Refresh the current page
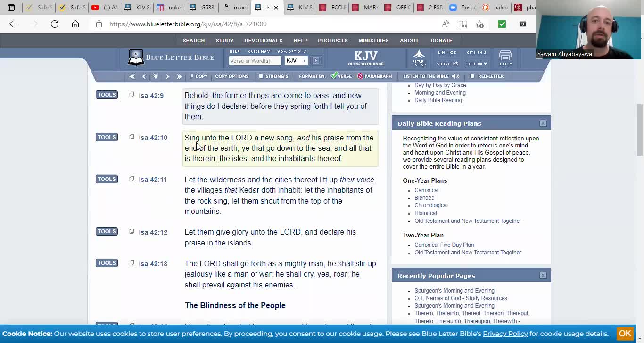Screen dimensions: 644x343 pyautogui.click(x=55, y=24)
